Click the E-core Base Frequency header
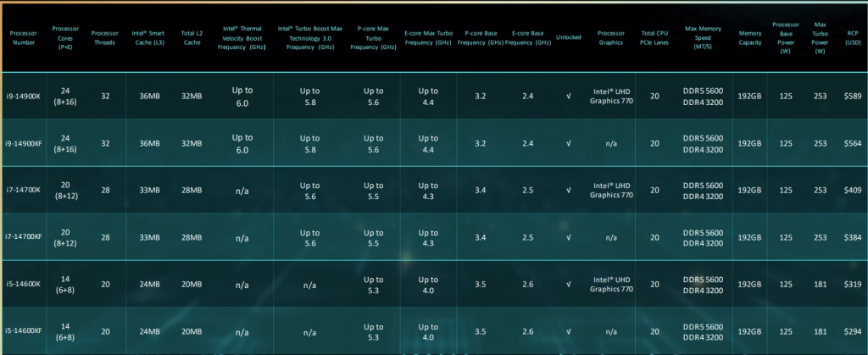Screen dimensions: 868x355 pos(527,37)
